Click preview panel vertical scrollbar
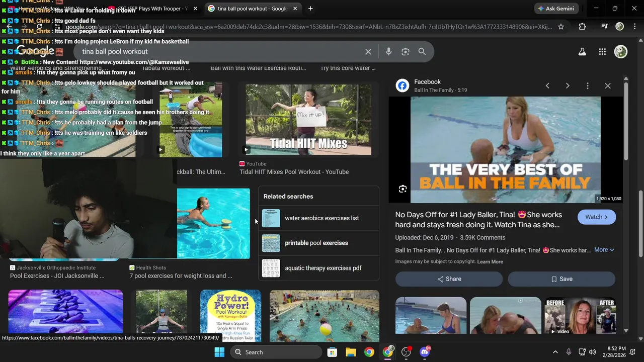This screenshot has width=644, height=362. coord(626,121)
